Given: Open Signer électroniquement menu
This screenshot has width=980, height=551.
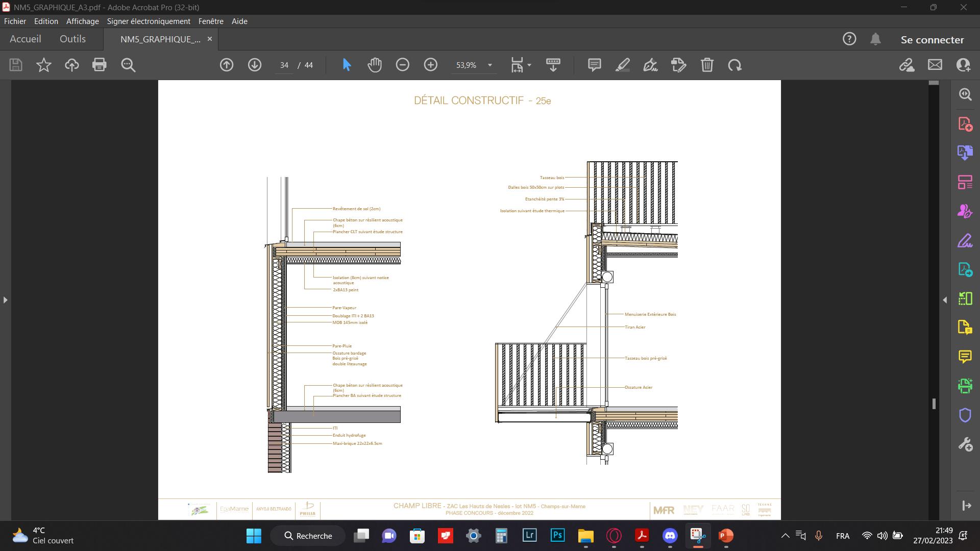Looking at the screenshot, I should pyautogui.click(x=149, y=21).
